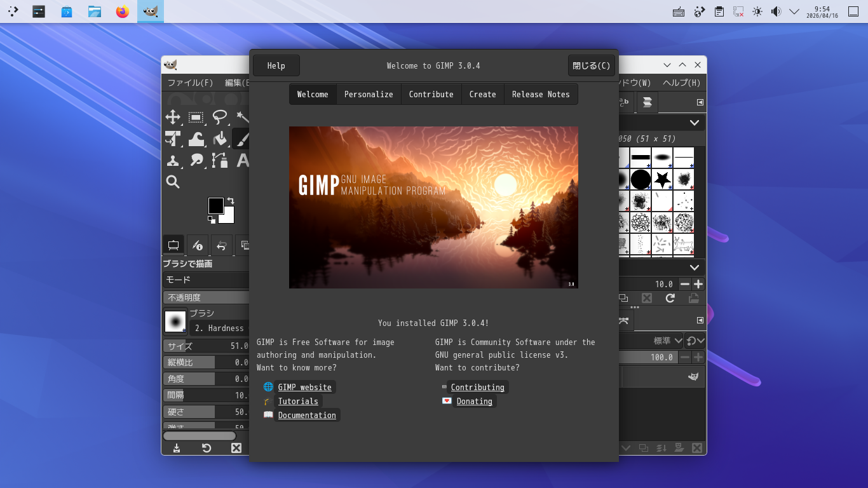Choose the Free Select lasso tool
868x488 pixels.
click(x=220, y=117)
